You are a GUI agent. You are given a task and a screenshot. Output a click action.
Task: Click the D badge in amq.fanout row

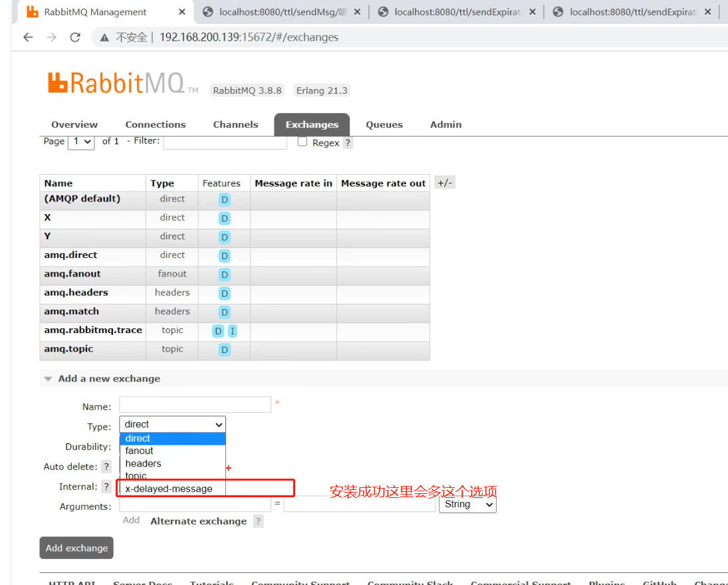[224, 275]
